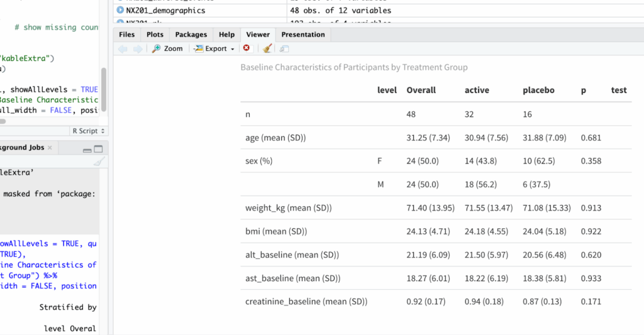Maximize the console pane
The height and width of the screenshot is (335, 644).
(x=98, y=149)
